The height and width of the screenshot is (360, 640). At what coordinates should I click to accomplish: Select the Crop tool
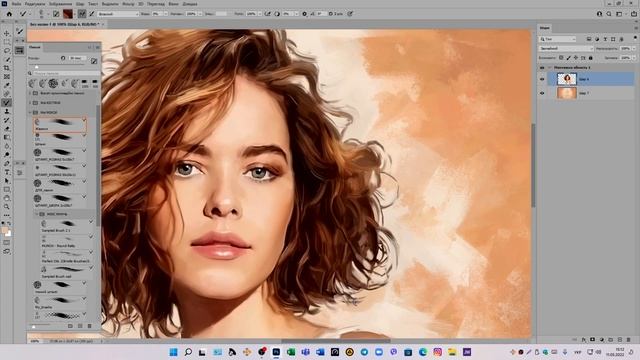click(x=7, y=68)
